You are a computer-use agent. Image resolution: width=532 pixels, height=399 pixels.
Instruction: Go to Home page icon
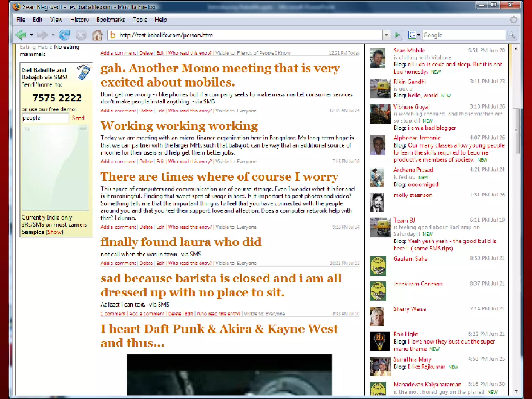pyautogui.click(x=97, y=35)
